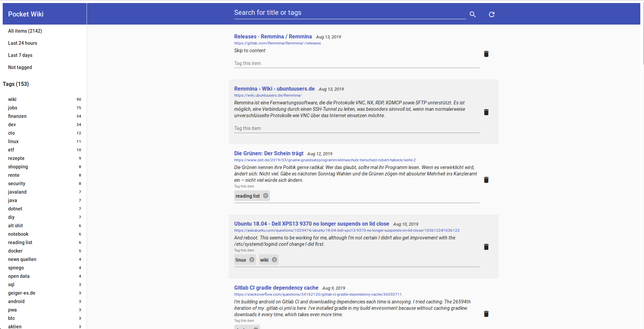
Task: Select the dev tag
Action: coord(44,125)
